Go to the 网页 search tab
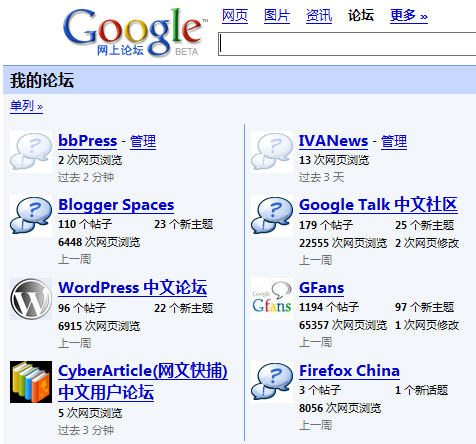The image size is (476, 444). (235, 16)
